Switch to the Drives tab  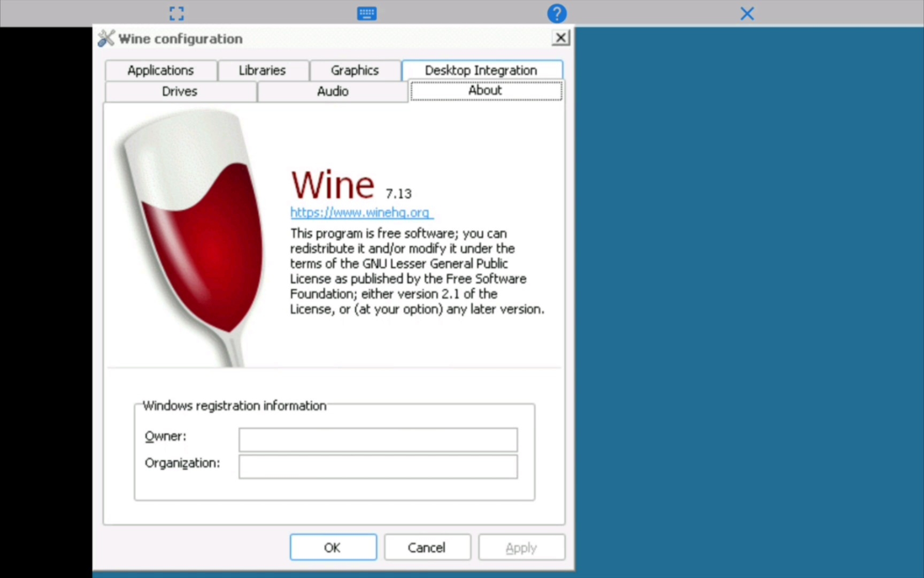click(x=180, y=91)
